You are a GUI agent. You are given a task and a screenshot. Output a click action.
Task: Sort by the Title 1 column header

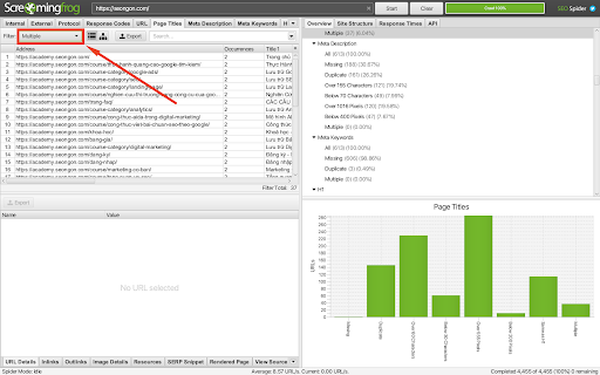coord(279,49)
